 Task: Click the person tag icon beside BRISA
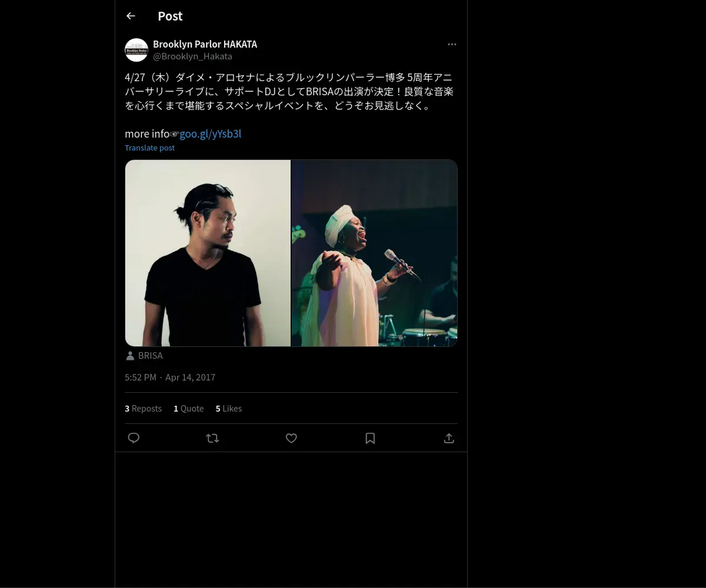pyautogui.click(x=130, y=356)
